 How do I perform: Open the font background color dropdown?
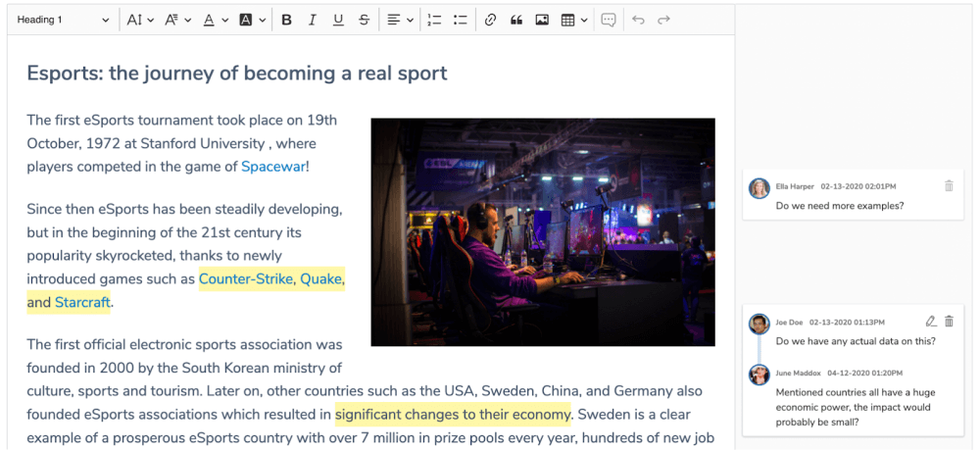(253, 20)
